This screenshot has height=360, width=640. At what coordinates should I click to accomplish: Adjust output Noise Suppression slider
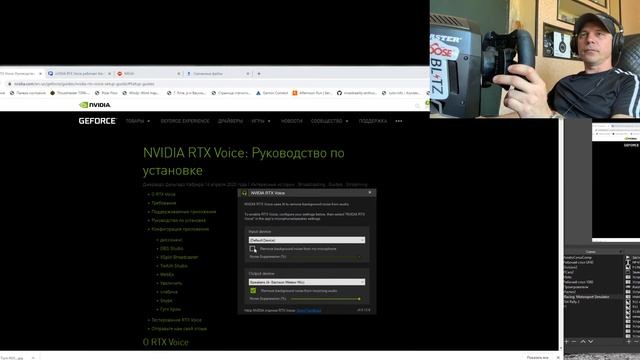coord(325,299)
